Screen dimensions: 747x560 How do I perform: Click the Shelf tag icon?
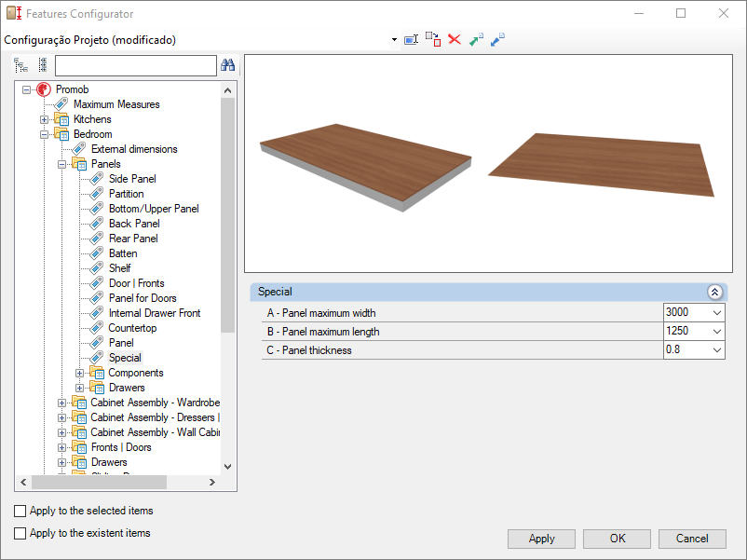tap(97, 268)
